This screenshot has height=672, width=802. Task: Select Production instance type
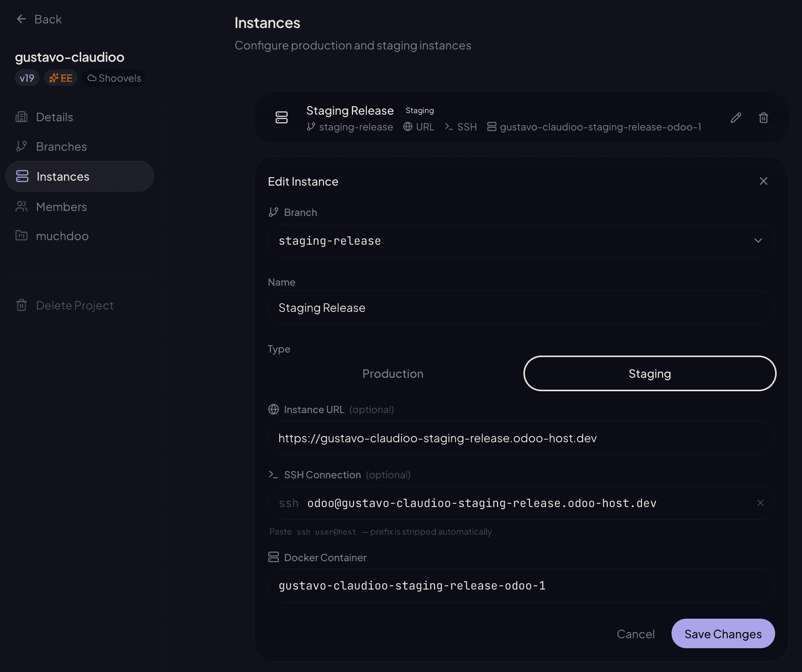pyautogui.click(x=393, y=374)
